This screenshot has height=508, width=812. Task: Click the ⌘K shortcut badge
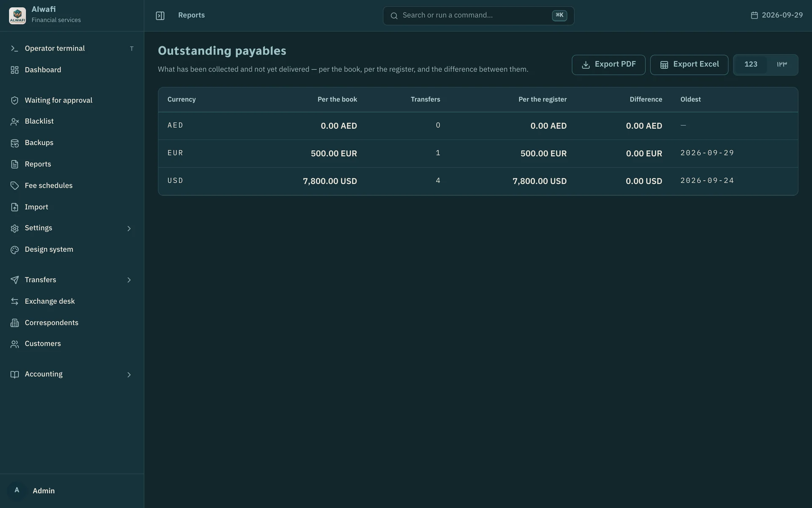pyautogui.click(x=559, y=15)
